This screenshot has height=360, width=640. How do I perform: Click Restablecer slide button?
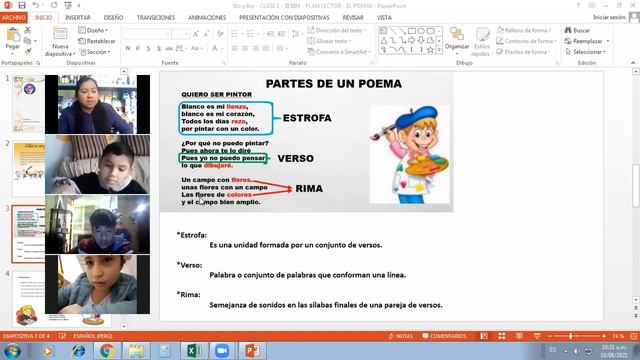97,41
